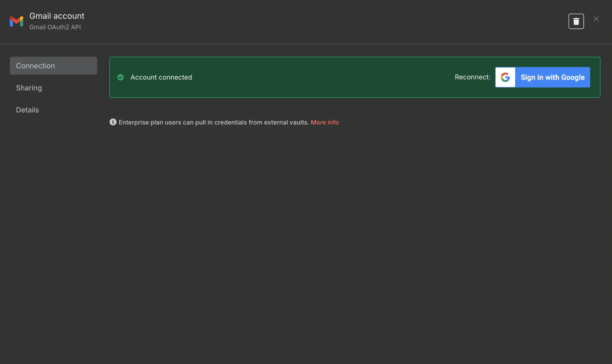Select the Gmail OAuth2 API subtitle
The image size is (612, 364).
[55, 27]
